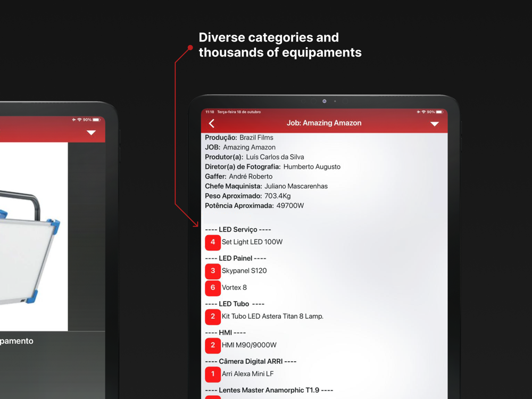Click Potência Aproximada: 49700W line
This screenshot has height=399, width=532.
(254, 205)
